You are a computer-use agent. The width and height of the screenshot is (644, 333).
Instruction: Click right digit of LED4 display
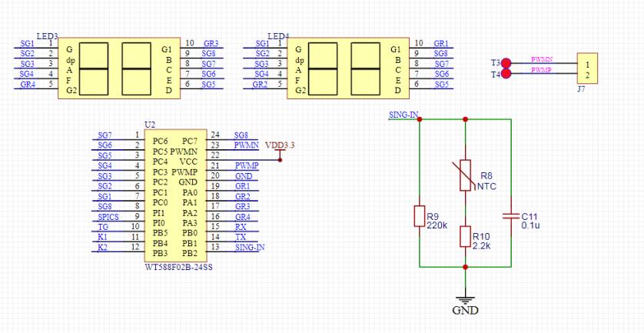[x=366, y=69]
